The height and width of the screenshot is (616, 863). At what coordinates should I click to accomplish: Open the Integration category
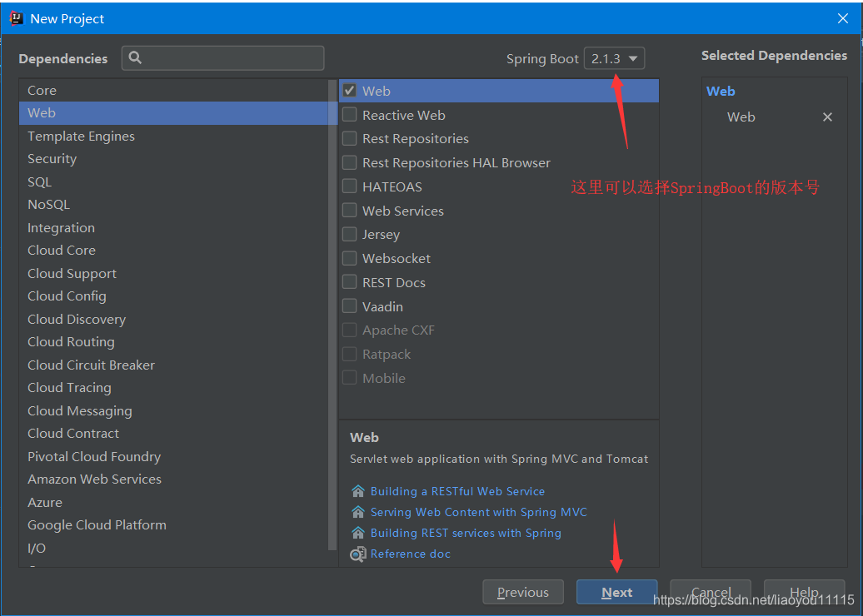(173, 228)
